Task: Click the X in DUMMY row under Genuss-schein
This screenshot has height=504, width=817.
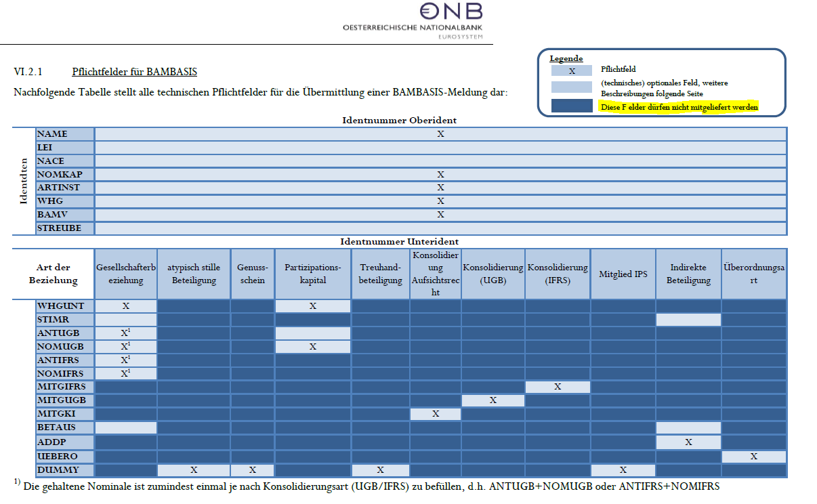Action: (253, 470)
